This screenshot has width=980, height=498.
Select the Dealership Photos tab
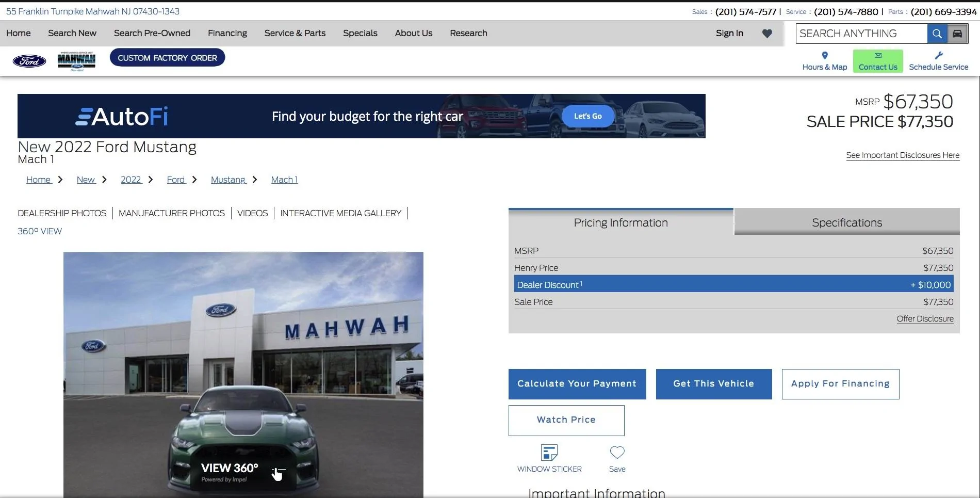(62, 213)
